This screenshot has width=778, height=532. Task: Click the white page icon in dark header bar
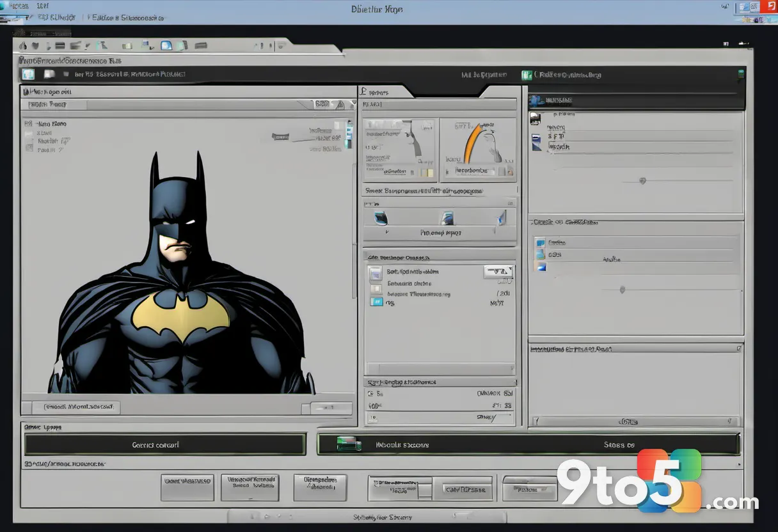[x=49, y=74]
